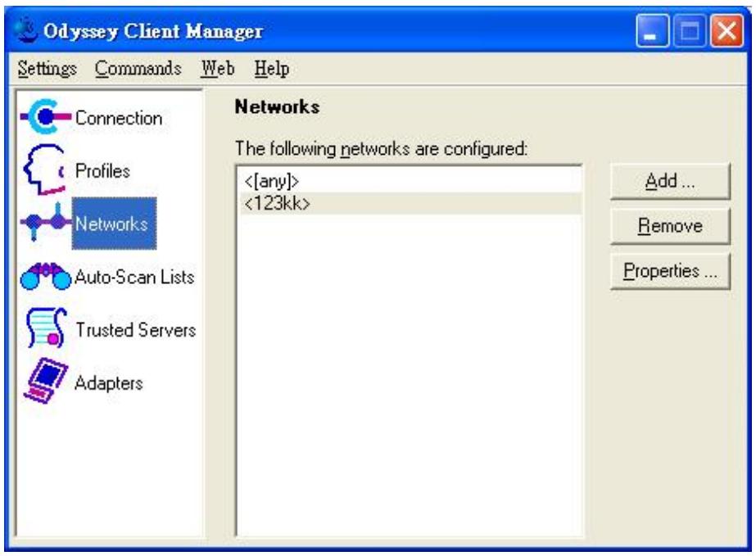
Task: Maximize the Odyssey Client Manager window
Action: pos(690,30)
